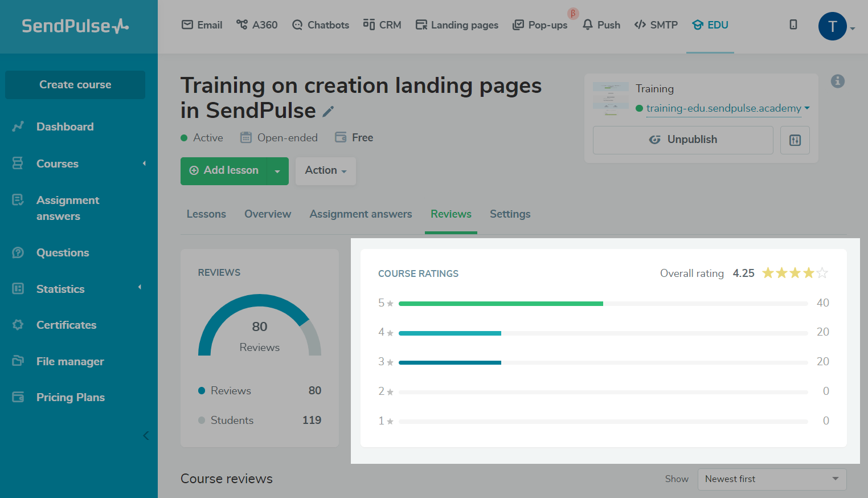Click the Create course button

75,85
